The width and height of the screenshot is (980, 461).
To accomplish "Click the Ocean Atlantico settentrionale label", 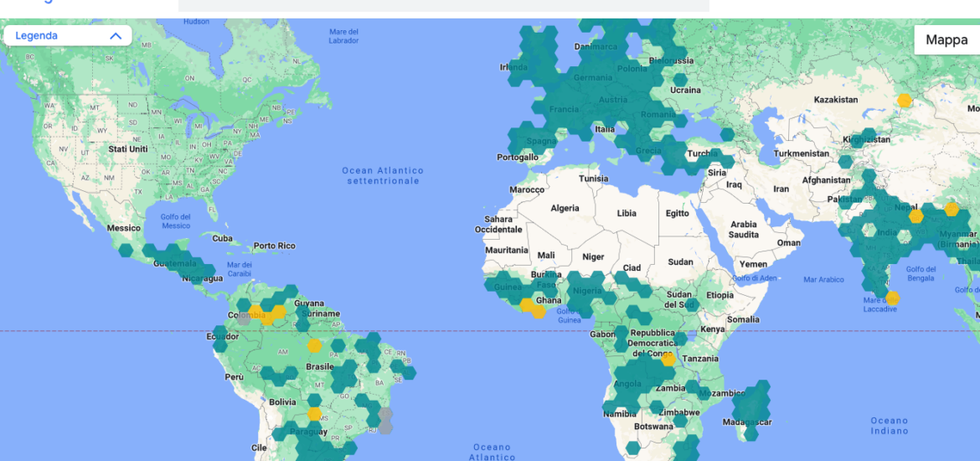I will [383, 176].
